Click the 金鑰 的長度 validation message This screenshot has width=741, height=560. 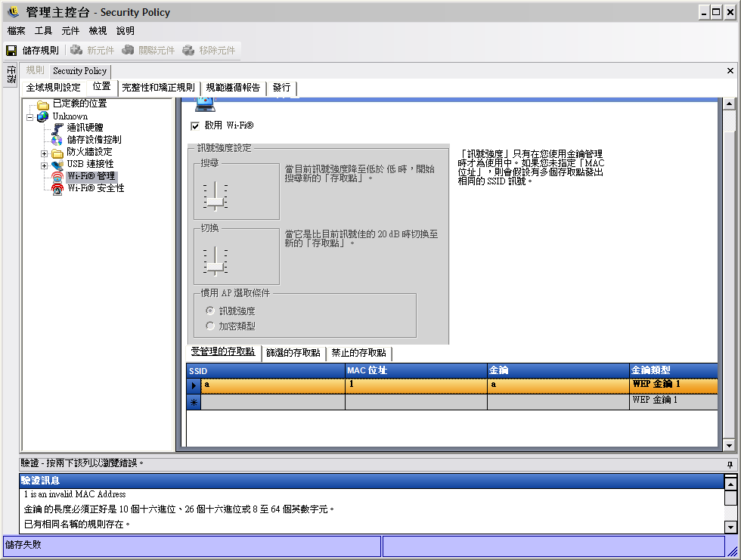178,509
